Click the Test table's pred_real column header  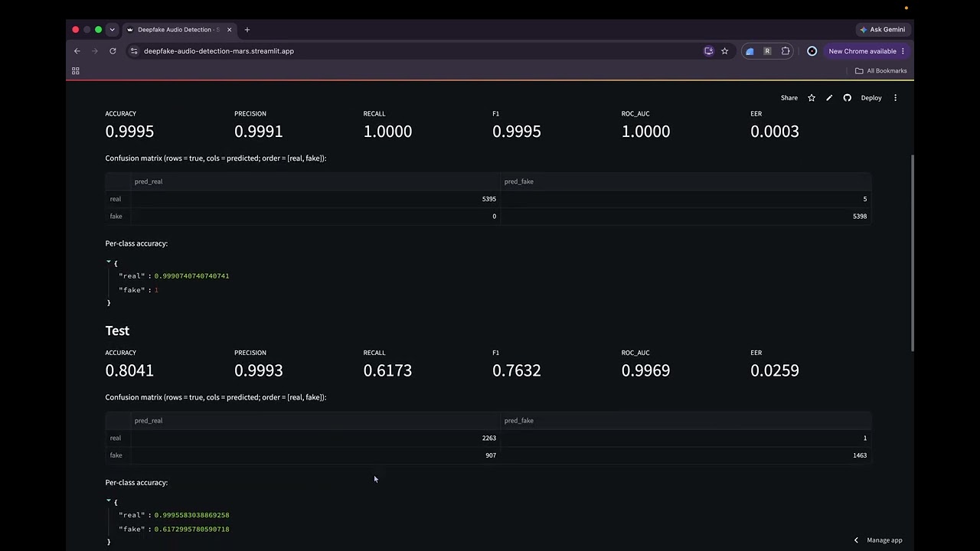[315, 420]
